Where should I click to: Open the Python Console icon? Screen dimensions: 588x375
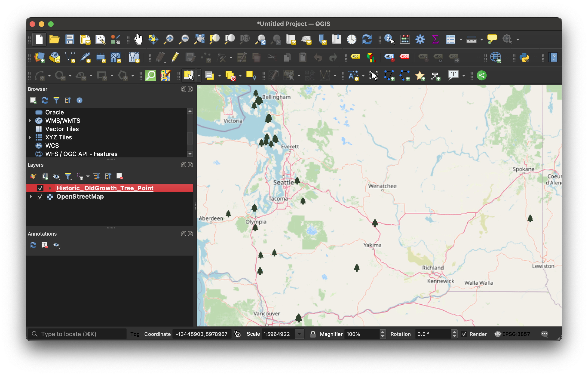point(524,58)
